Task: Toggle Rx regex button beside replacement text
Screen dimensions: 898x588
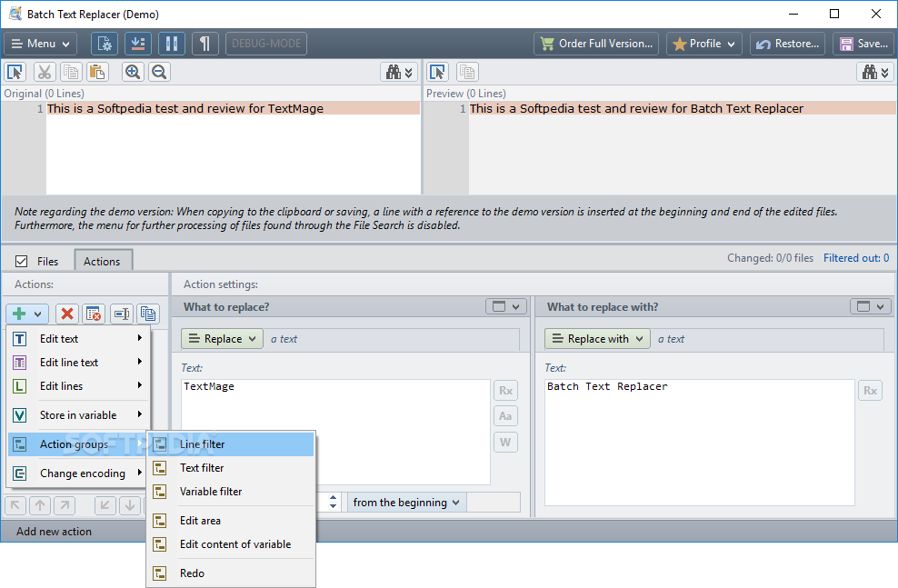Action: click(x=870, y=391)
